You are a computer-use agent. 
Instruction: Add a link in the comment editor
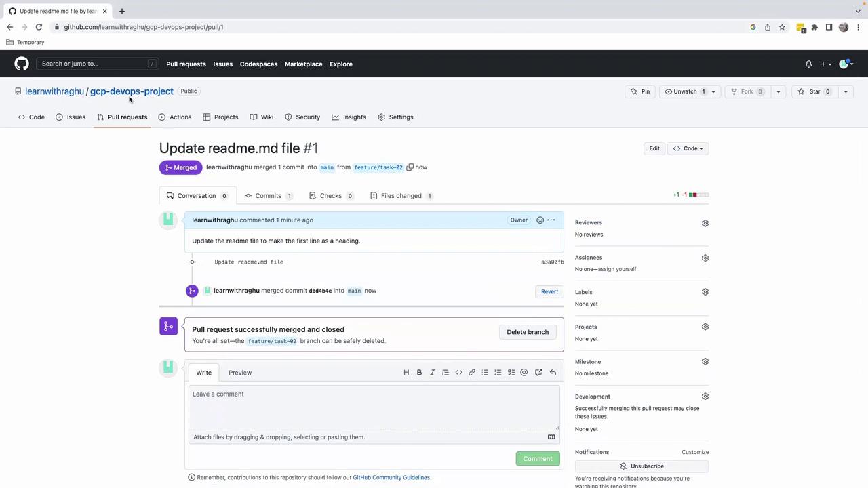(472, 372)
